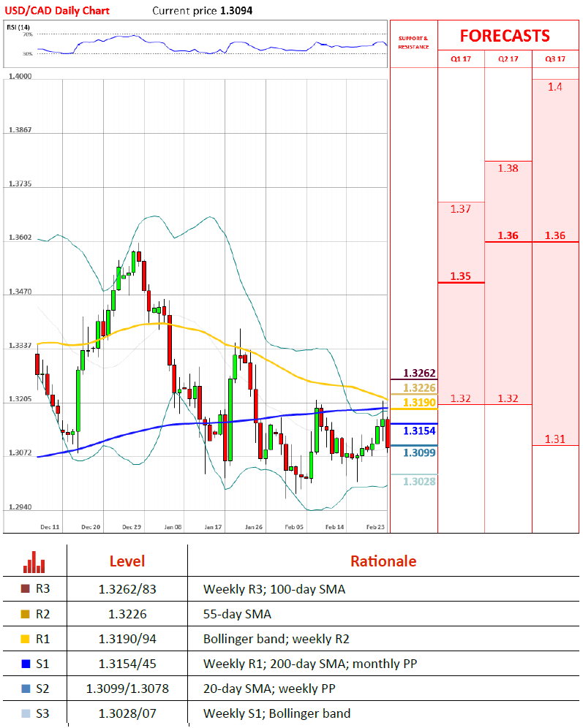Viewport: 583px width, 728px height.
Task: Click the Feb 23 date axis label
Action: [x=375, y=527]
